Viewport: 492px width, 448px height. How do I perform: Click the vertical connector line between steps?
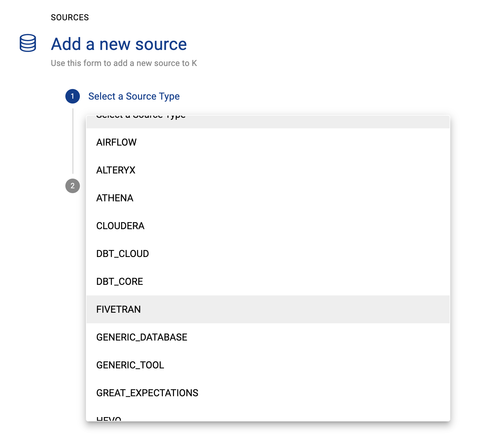[73, 141]
